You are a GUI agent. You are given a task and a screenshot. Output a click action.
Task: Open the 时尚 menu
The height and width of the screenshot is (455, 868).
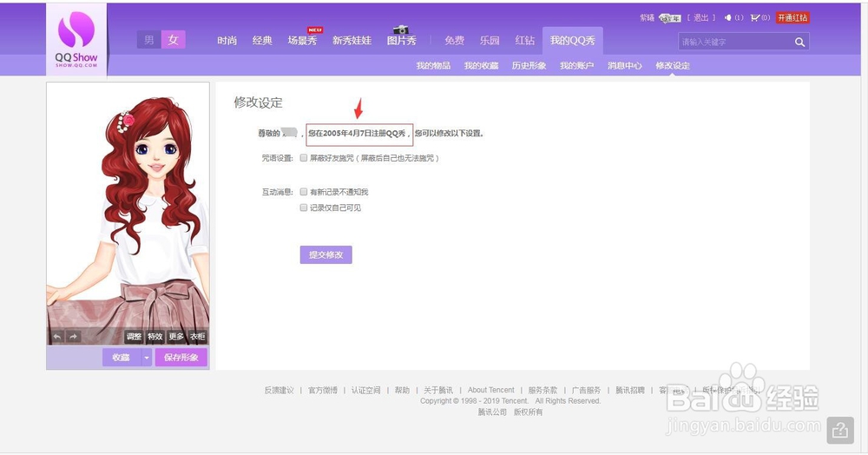click(x=227, y=41)
